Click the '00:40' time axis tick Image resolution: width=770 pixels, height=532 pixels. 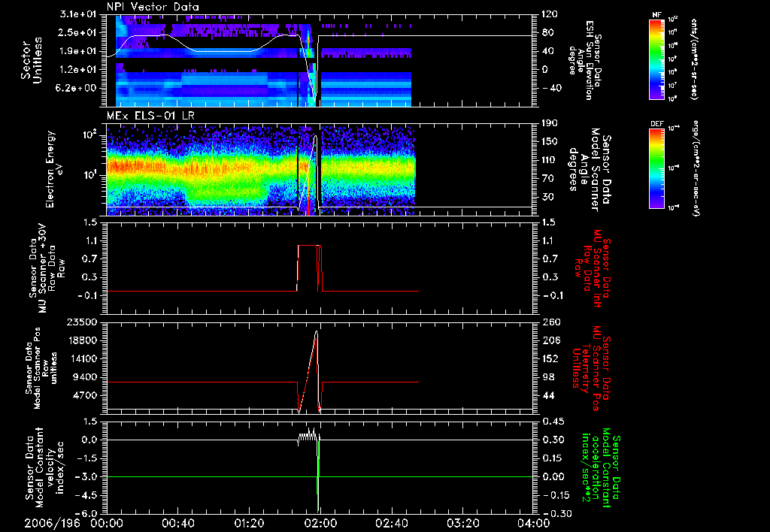coord(177,524)
